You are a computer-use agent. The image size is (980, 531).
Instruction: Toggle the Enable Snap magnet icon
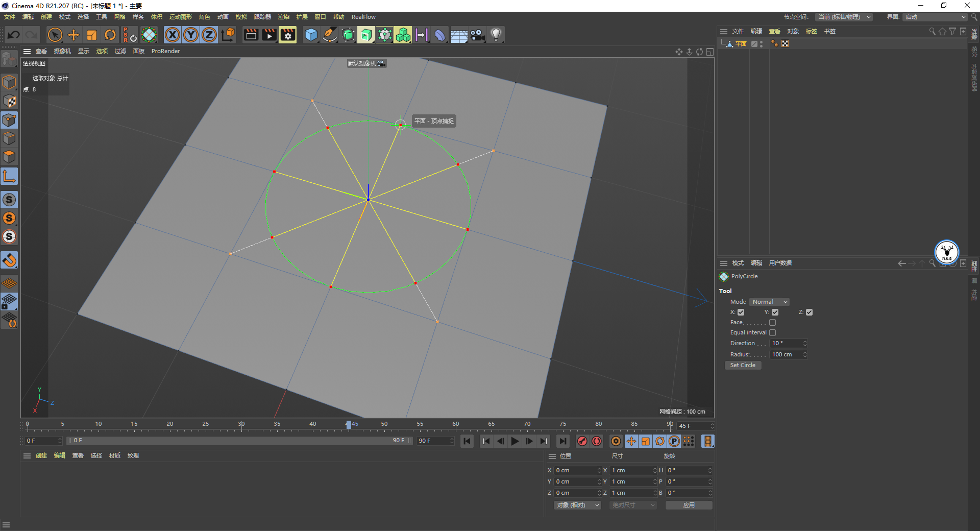(9, 260)
